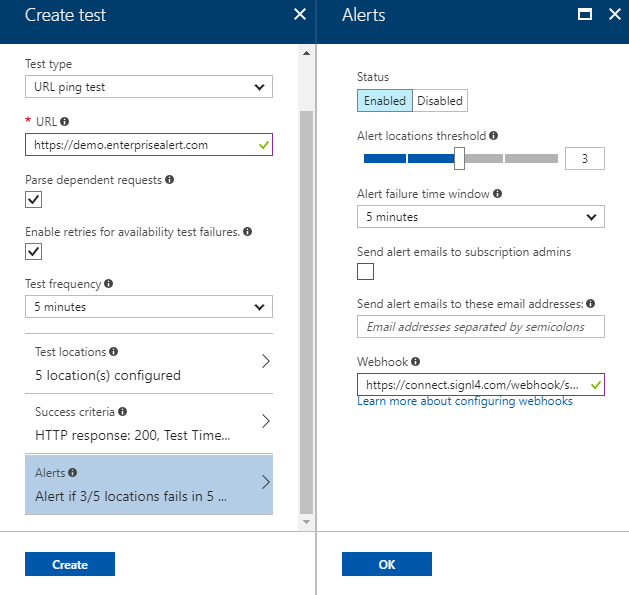This screenshot has width=629, height=595.
Task: Click info icon next to Success criteria
Action: [x=122, y=411]
